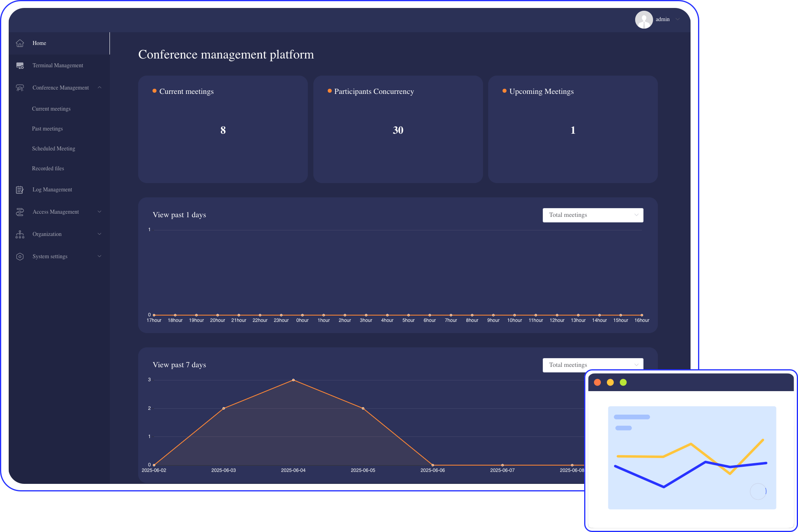This screenshot has width=798, height=532.
Task: Select Past meetings in the sidebar
Action: (47, 129)
